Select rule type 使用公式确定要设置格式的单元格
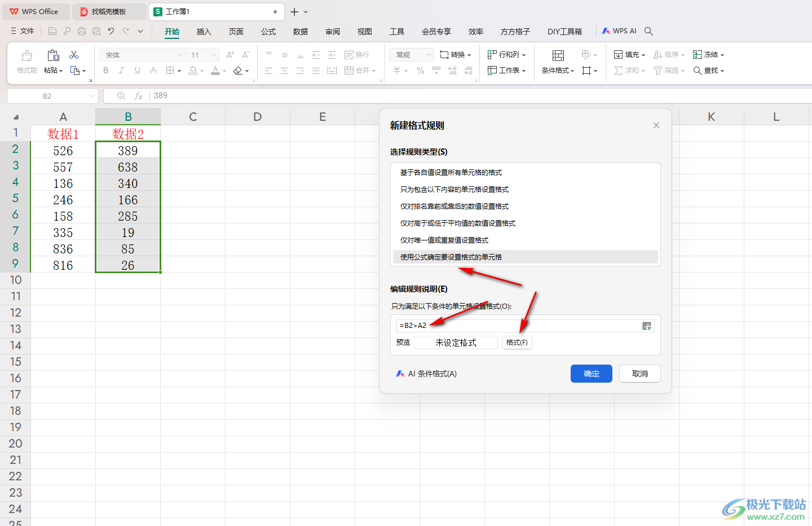 pyautogui.click(x=526, y=257)
